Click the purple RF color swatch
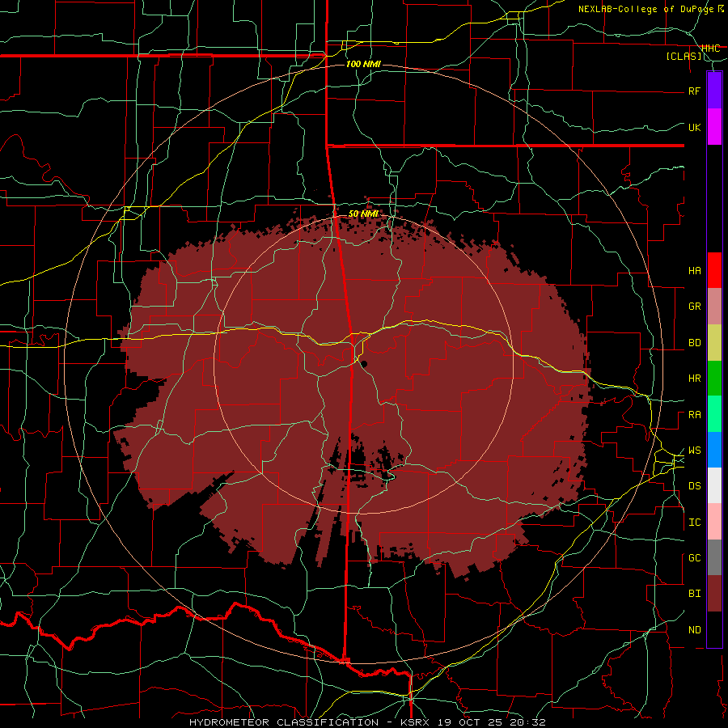The width and height of the screenshot is (728, 728). (714, 91)
